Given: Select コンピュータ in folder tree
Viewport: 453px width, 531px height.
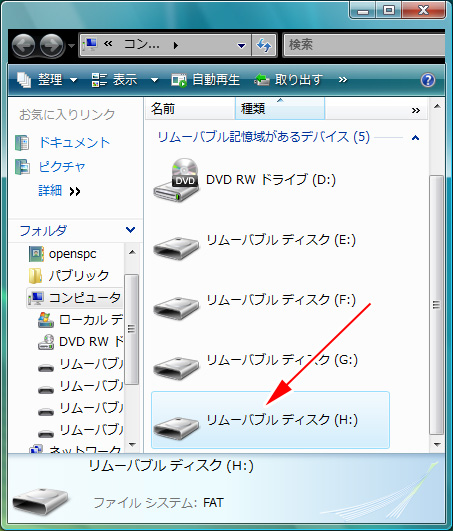Looking at the screenshot, I should [75, 298].
